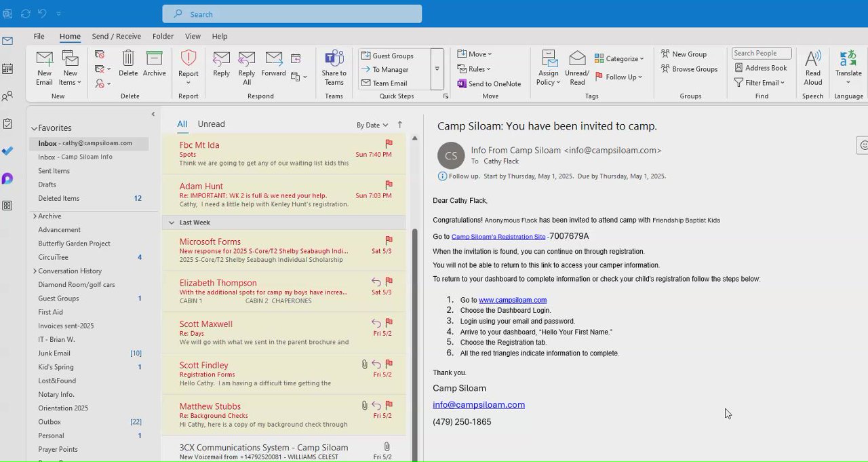
Task: Start Read Aloud
Action: coord(812,68)
